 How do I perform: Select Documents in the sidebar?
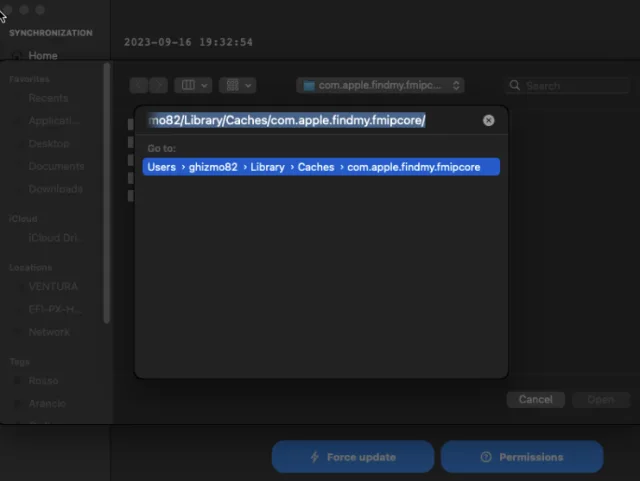[56, 166]
